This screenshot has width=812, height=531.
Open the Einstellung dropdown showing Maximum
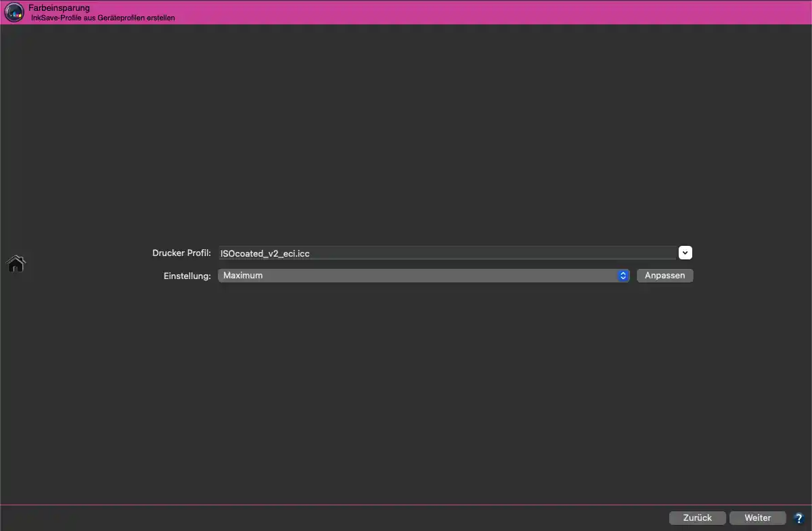424,276
